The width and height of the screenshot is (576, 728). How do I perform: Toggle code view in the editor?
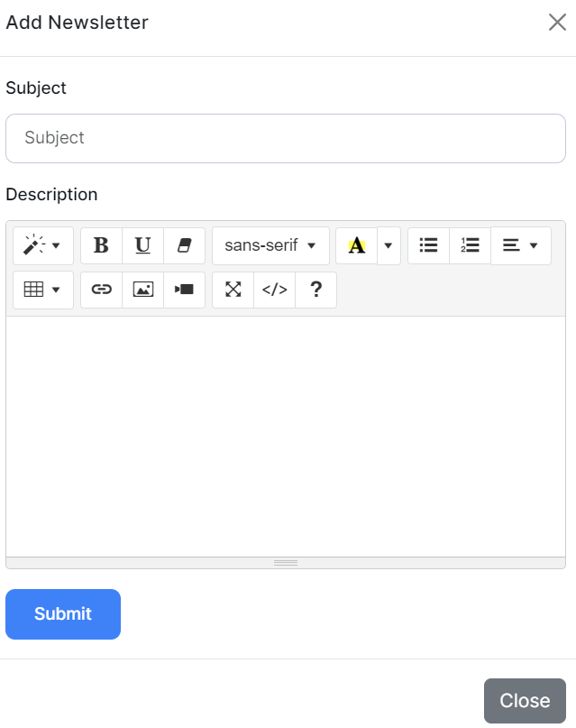click(274, 290)
